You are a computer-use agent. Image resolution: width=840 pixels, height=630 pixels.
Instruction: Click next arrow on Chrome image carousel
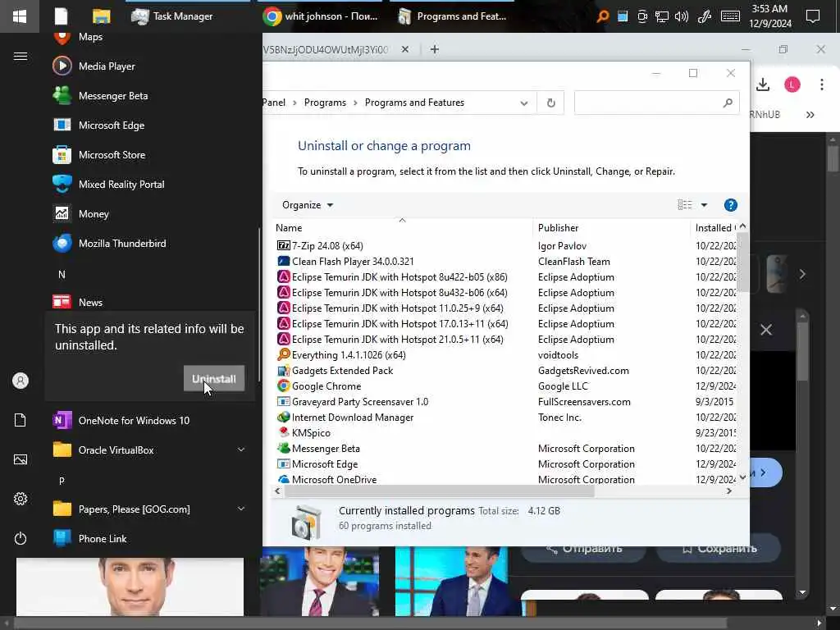tap(802, 274)
